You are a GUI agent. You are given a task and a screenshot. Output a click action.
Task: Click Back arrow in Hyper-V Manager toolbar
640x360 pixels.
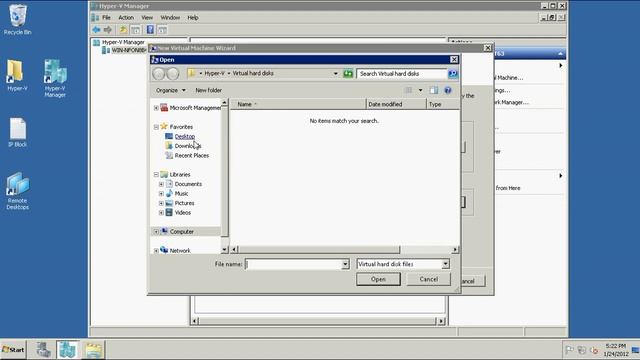96,30
